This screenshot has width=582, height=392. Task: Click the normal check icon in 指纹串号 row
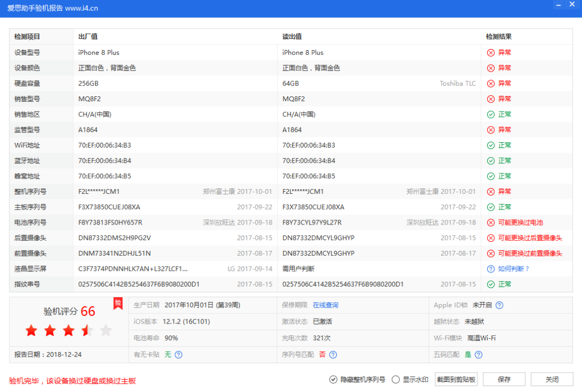click(491, 284)
